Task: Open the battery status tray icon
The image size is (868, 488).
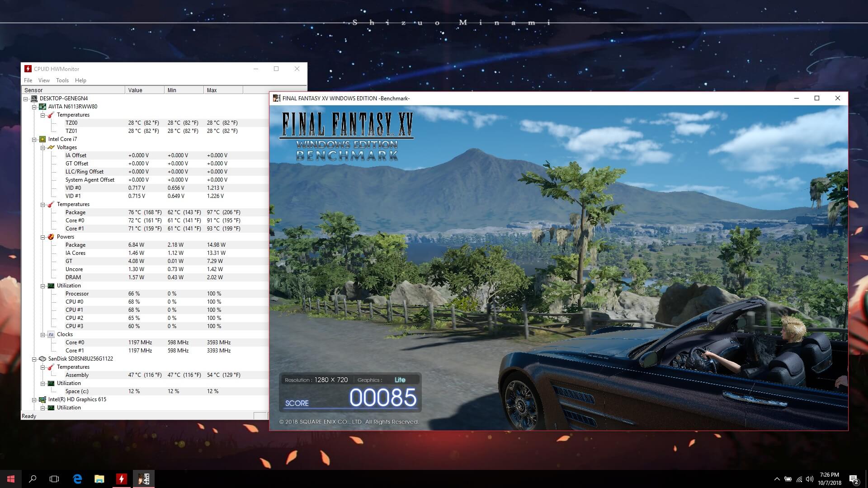Action: (788, 479)
